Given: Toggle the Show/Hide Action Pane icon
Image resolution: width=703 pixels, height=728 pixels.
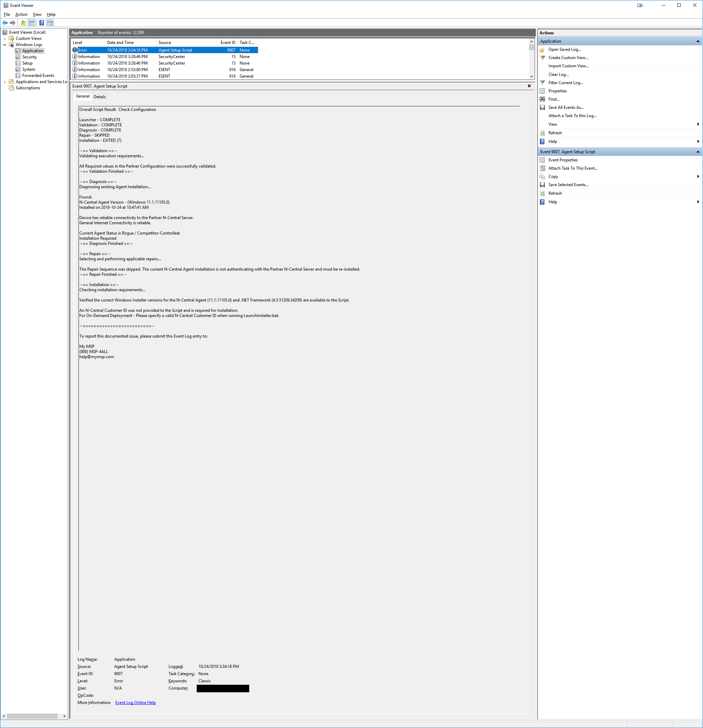Looking at the screenshot, I should [x=50, y=23].
